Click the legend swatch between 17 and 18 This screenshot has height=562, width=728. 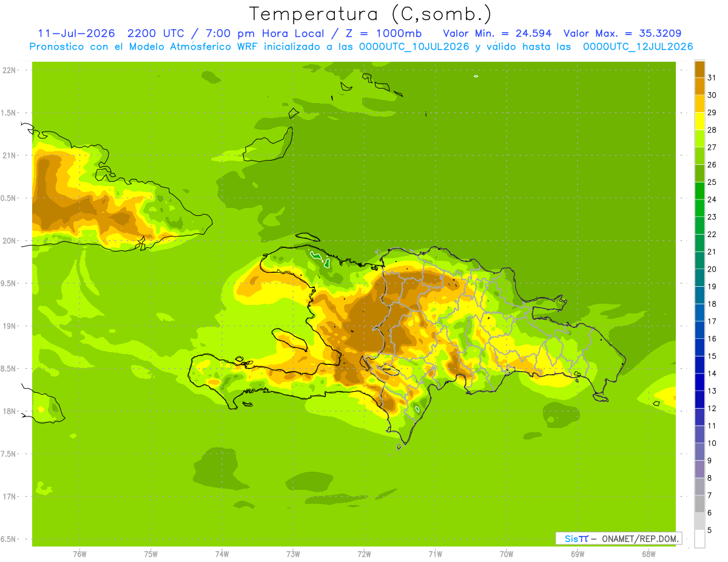(x=699, y=313)
